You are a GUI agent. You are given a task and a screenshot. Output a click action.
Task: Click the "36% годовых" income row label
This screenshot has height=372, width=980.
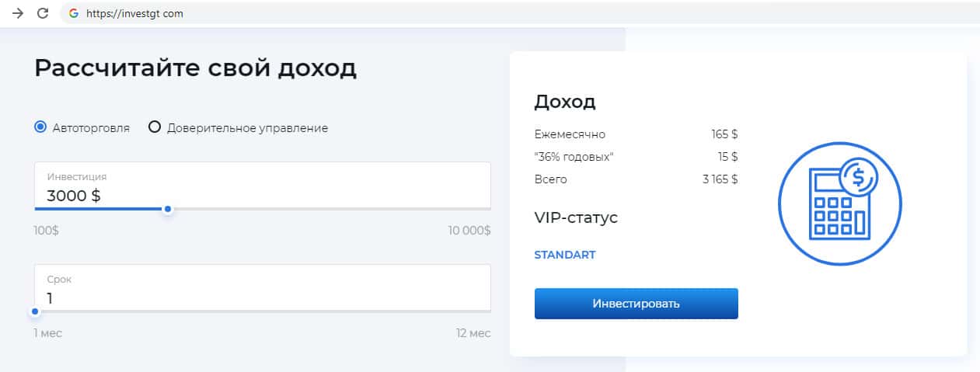574,157
